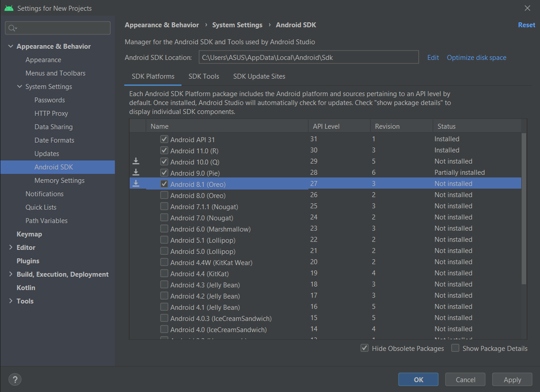540x392 pixels.
Task: Select Passwords in the settings tree
Action: [50, 100]
